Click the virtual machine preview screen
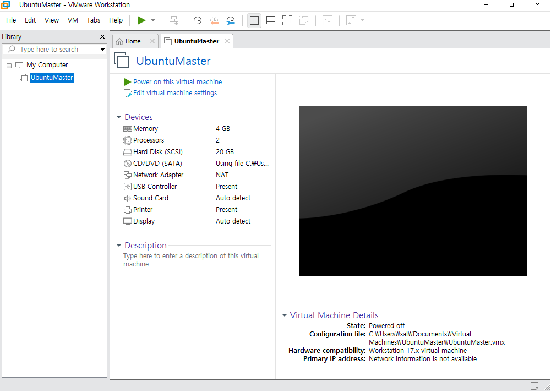Viewport: 551px width, 392px height. point(413,191)
